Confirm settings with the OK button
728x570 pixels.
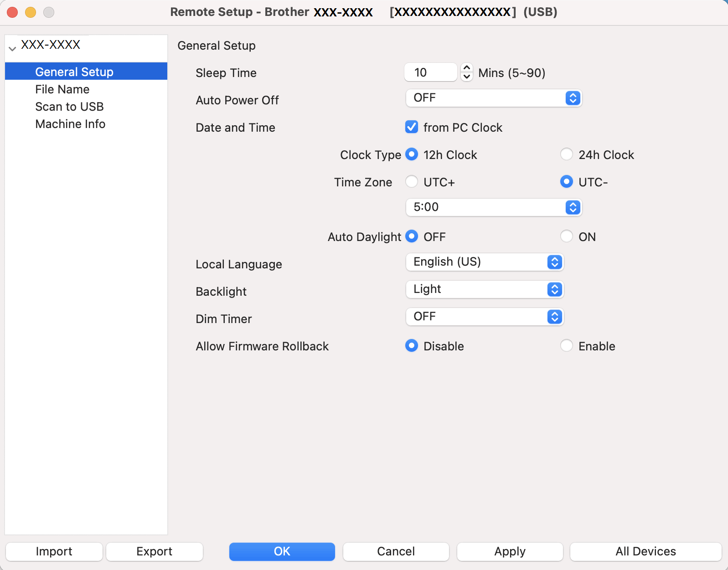coord(282,551)
